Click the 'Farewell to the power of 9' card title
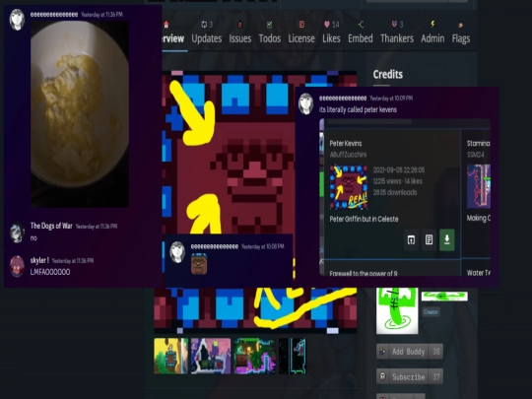This screenshot has width=532, height=399. [x=364, y=273]
